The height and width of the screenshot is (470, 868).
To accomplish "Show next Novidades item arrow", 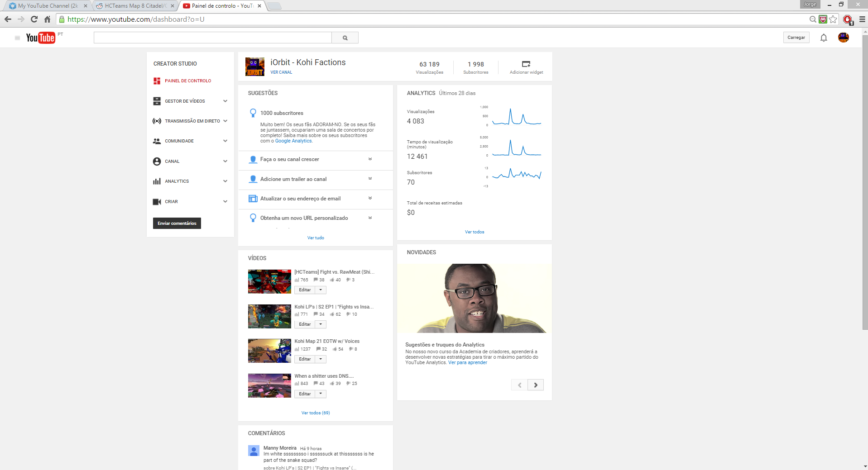I will tap(536, 385).
